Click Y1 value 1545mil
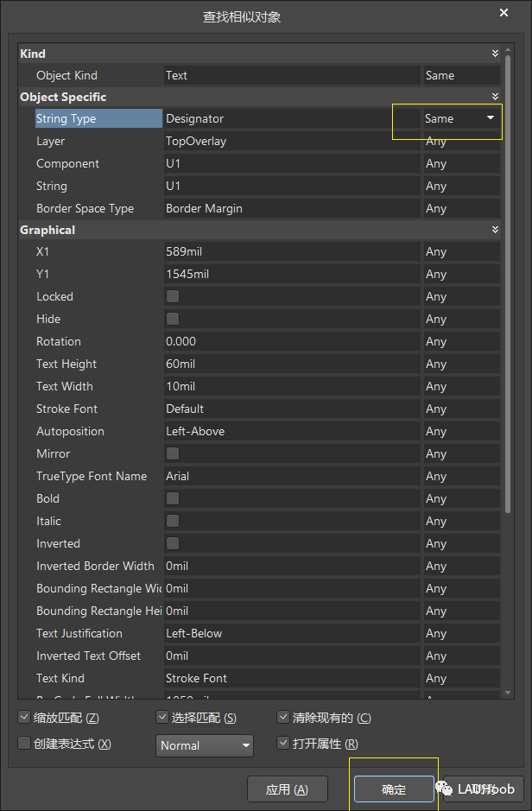 pyautogui.click(x=292, y=274)
